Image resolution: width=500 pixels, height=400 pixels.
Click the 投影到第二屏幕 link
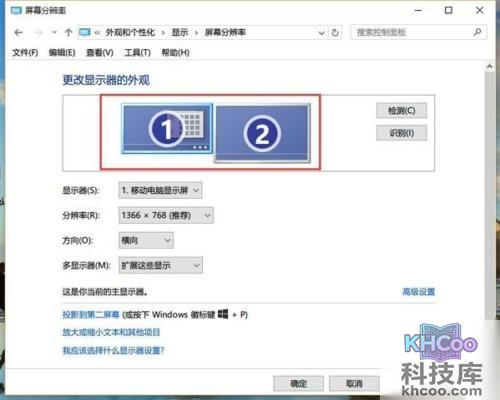pyautogui.click(x=91, y=314)
